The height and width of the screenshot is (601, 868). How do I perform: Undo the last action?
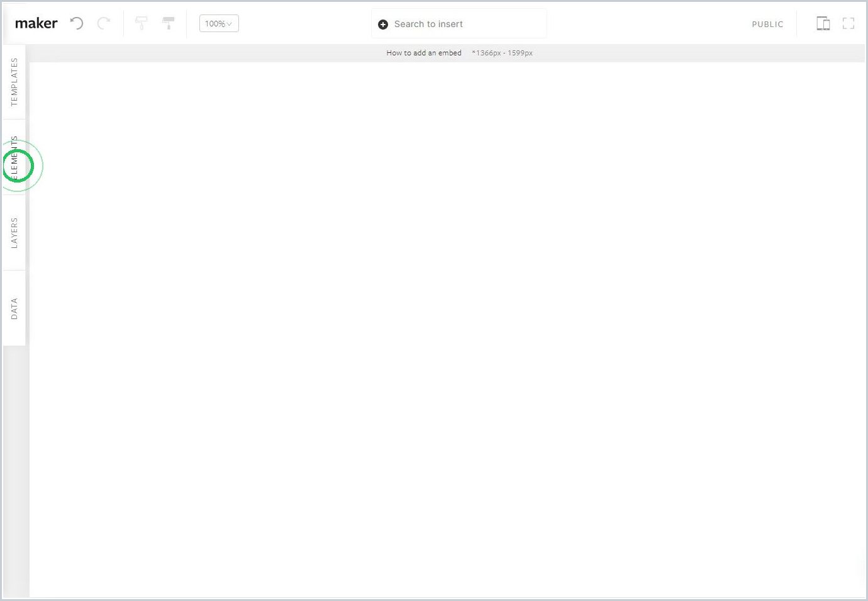coord(77,24)
